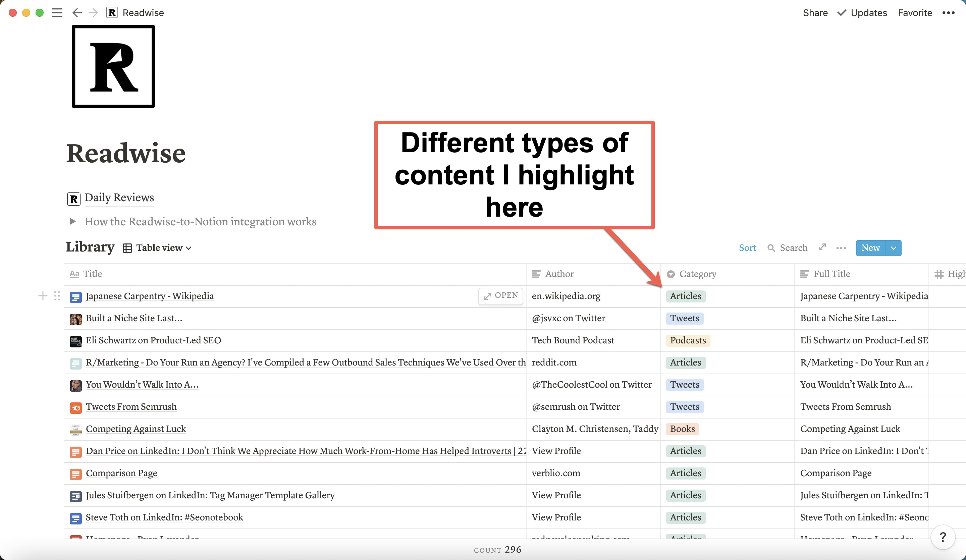Image resolution: width=966 pixels, height=560 pixels.
Task: Open the Library three-dot options
Action: pyautogui.click(x=841, y=248)
